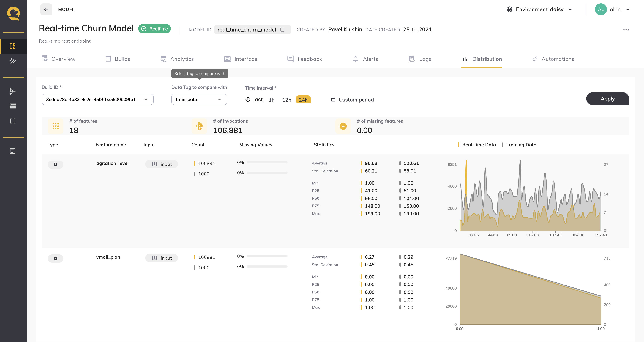Image resolution: width=644 pixels, height=342 pixels.
Task: Click the Qwak logo in the sidebar
Action: point(13,14)
